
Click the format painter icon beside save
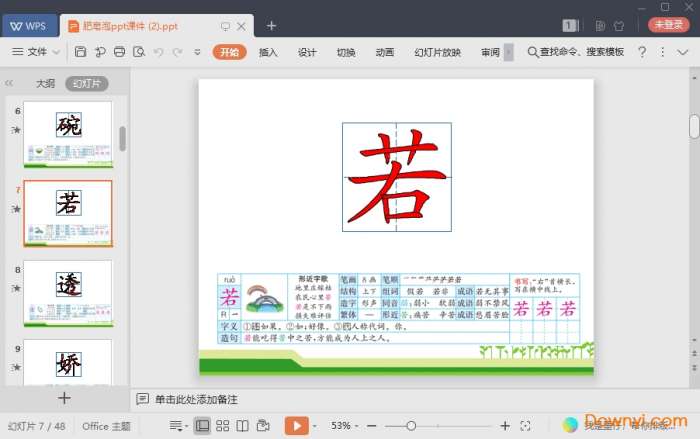click(x=100, y=52)
